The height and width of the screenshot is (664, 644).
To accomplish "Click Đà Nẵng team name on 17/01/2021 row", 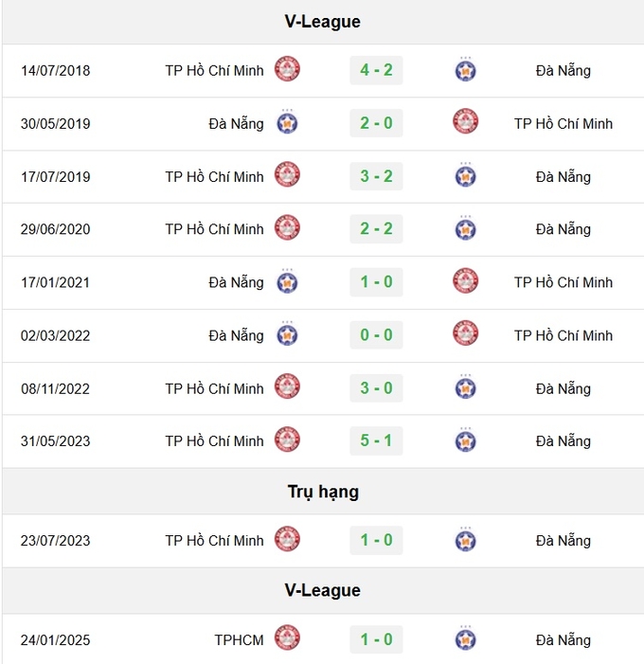I will click(x=236, y=282).
